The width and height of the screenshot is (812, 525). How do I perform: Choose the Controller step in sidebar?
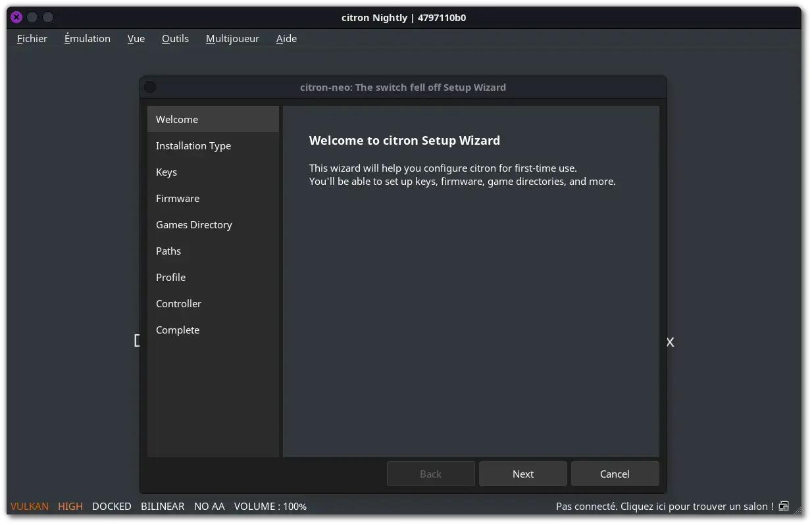178,303
